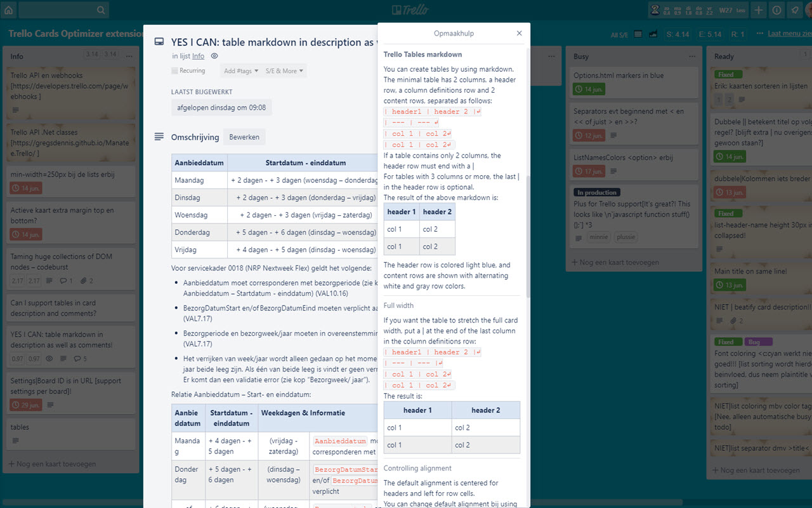This screenshot has width=812, height=508.
Task: Click the 'Laat menu zien' link
Action: (789, 34)
